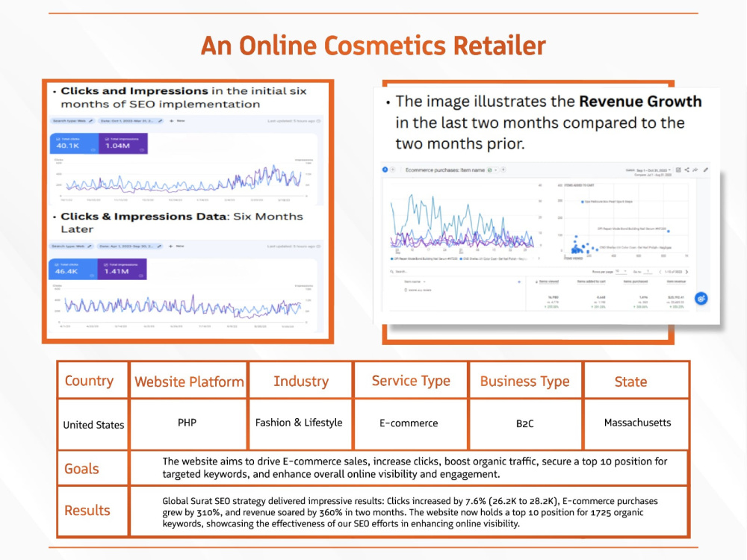Click the blue A segment badge in Analytics report
This screenshot has height=560, width=747.
click(x=385, y=169)
